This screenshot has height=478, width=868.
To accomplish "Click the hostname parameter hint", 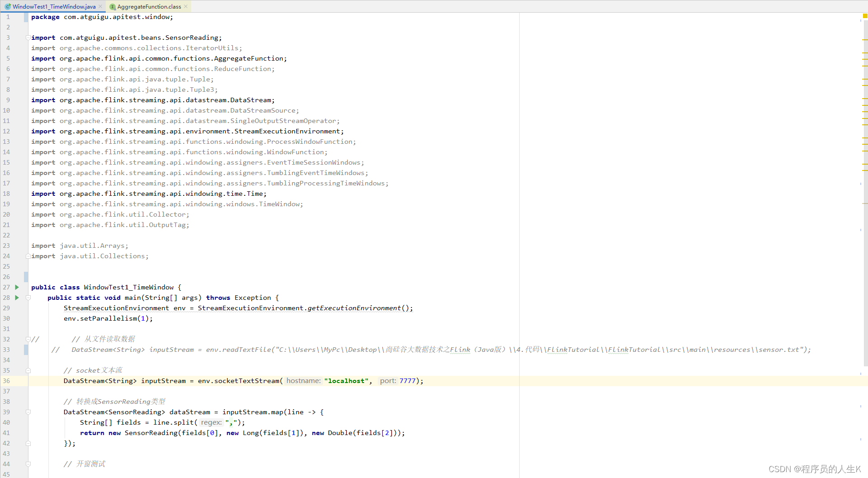I will [304, 381].
